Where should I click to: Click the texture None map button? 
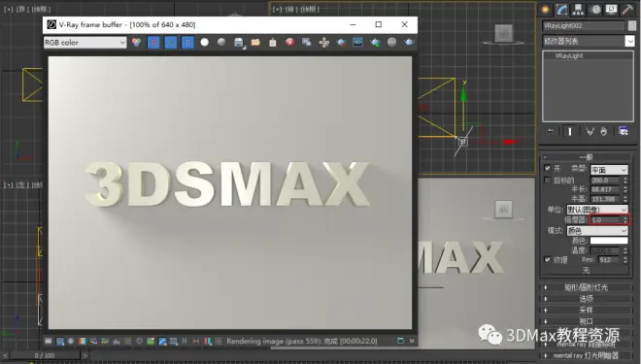[586, 270]
